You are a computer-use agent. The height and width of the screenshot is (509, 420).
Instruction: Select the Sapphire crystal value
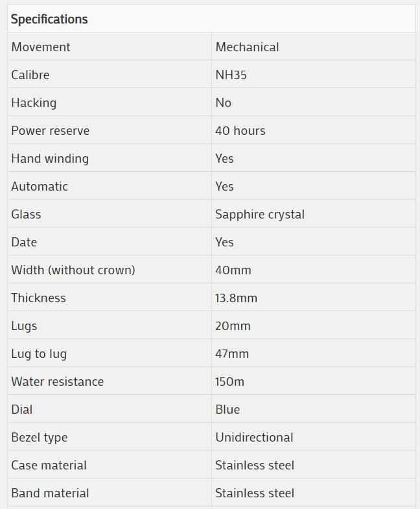coord(260,215)
